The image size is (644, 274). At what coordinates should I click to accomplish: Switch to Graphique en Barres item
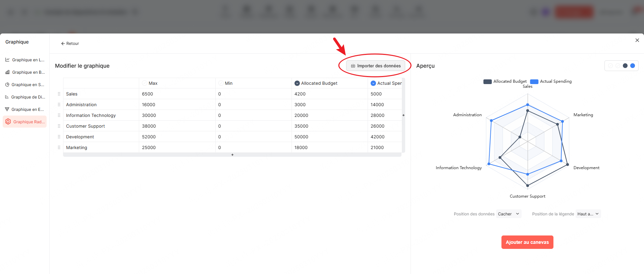25,72
